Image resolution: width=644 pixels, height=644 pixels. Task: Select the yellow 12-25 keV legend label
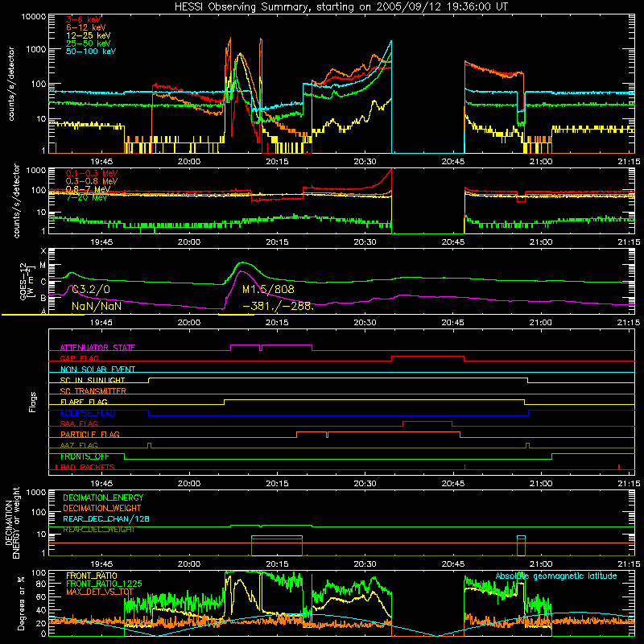[88, 35]
